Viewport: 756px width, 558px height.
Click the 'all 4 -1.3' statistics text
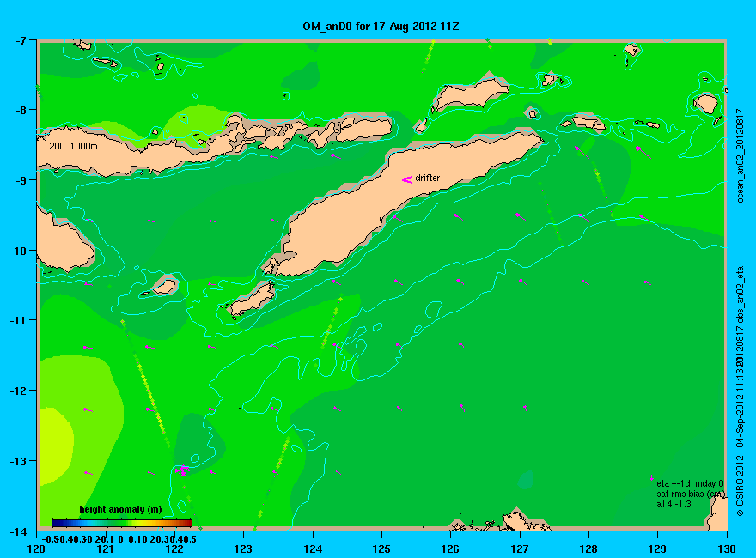pyautogui.click(x=674, y=504)
